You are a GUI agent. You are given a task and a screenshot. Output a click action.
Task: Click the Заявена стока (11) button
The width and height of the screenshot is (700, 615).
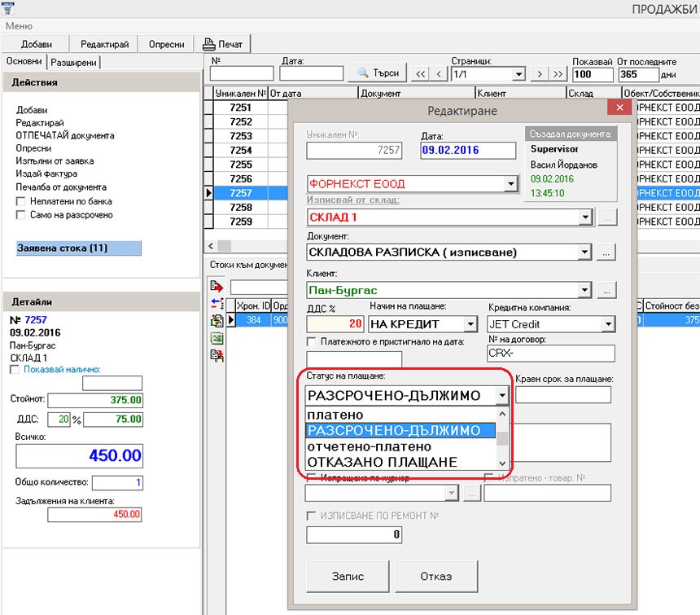tap(79, 248)
